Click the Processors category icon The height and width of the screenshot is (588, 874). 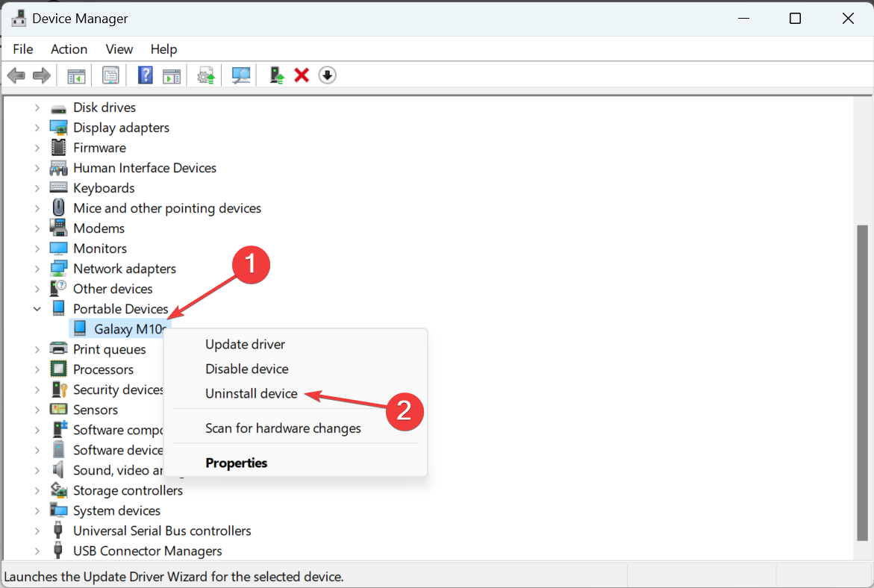[58, 369]
